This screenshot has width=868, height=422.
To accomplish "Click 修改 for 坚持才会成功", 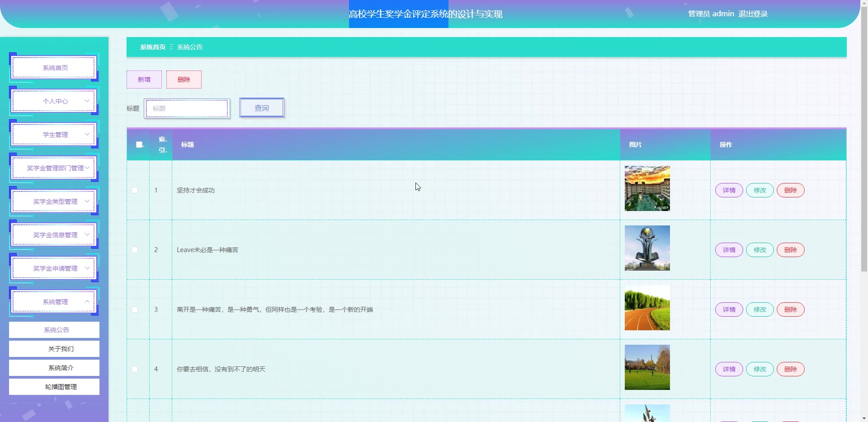I will click(760, 190).
